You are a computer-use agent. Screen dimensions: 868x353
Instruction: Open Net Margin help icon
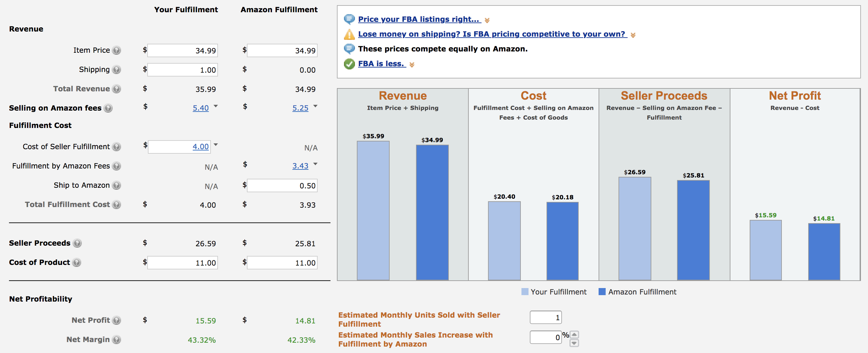pos(116,339)
